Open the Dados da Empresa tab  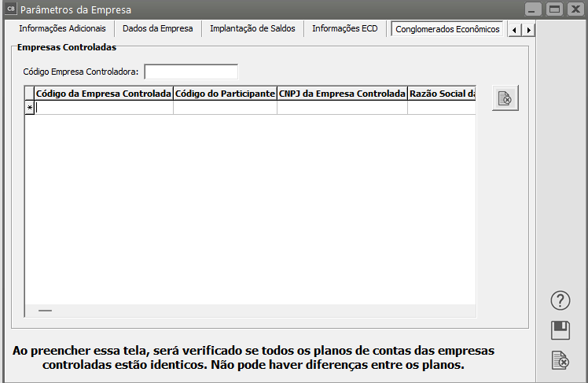(x=158, y=28)
